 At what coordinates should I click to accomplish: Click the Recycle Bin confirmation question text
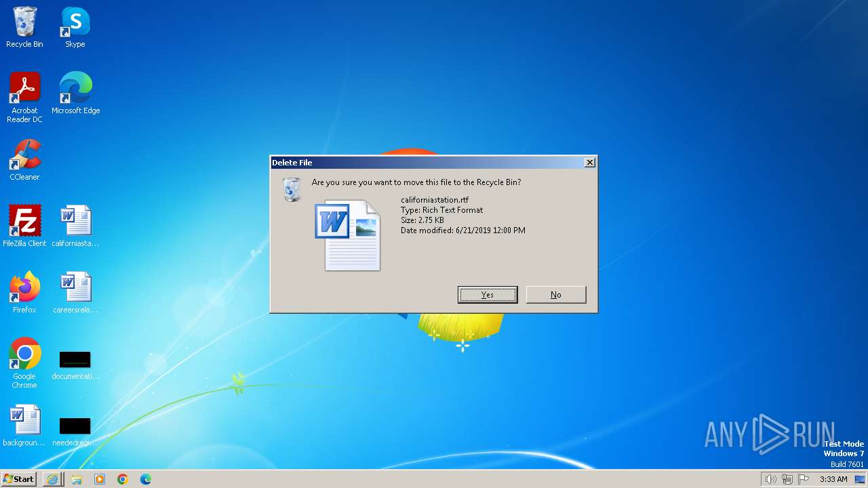click(416, 182)
